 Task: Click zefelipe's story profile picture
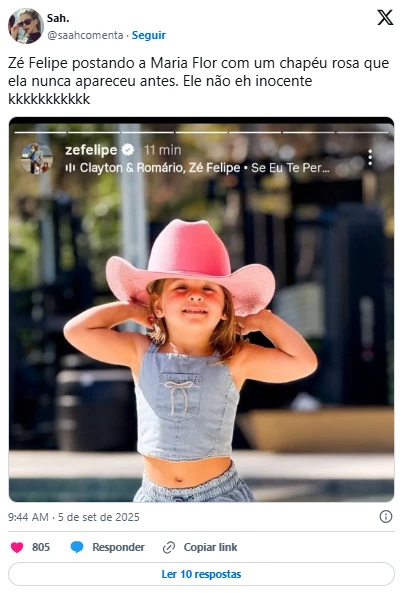click(37, 158)
